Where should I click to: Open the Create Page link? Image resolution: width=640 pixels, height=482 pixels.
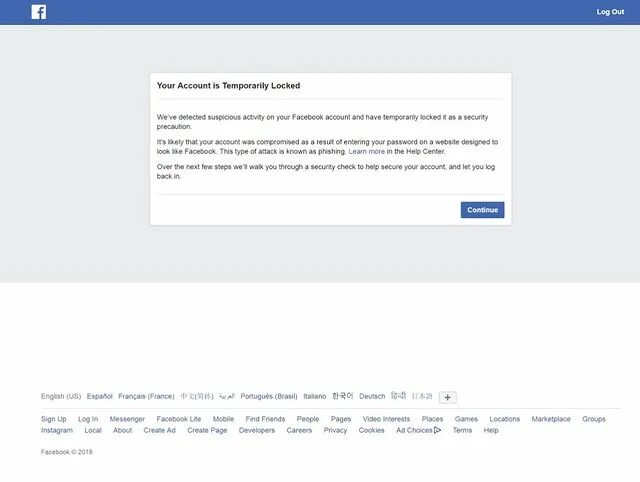(207, 430)
